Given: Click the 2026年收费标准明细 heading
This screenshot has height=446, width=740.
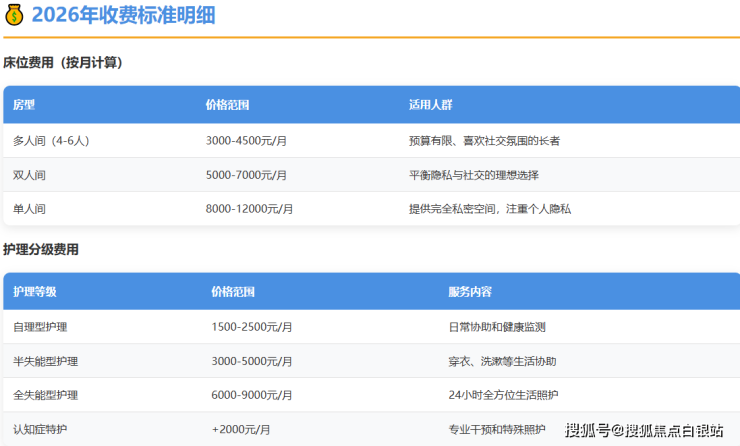Looking at the screenshot, I should (122, 15).
